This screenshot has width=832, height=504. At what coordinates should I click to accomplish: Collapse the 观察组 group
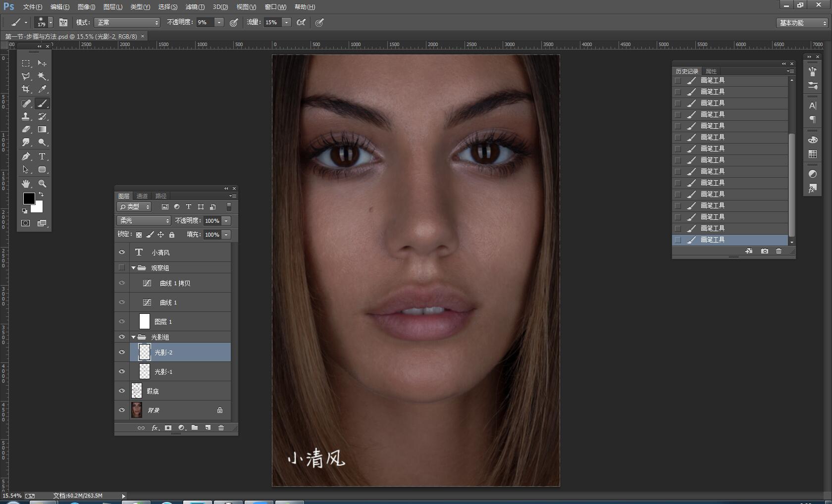tap(133, 268)
